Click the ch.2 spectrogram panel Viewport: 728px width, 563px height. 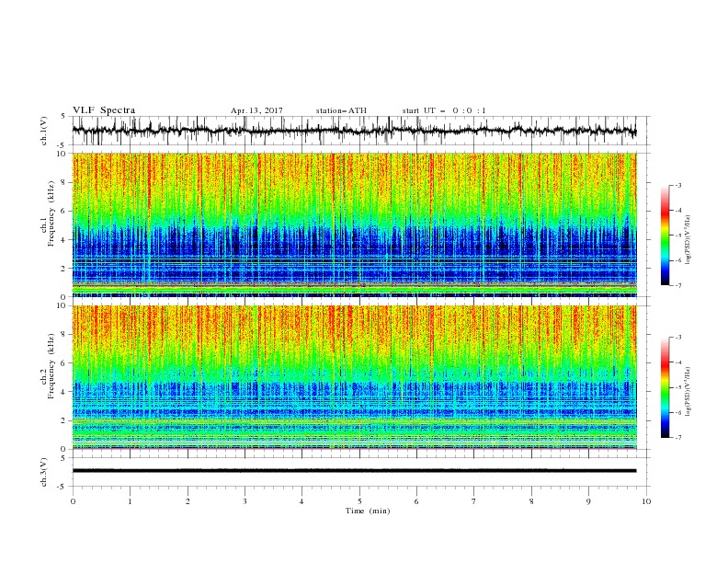click(x=354, y=377)
